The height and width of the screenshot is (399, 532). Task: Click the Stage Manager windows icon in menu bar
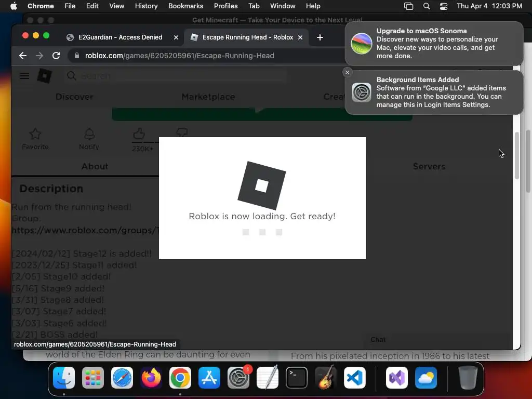click(x=408, y=6)
